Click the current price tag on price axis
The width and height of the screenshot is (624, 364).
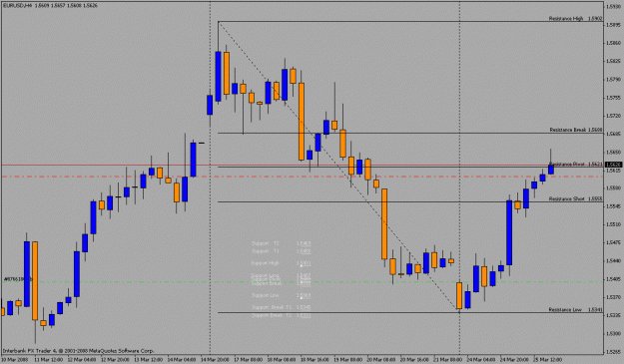(613, 165)
